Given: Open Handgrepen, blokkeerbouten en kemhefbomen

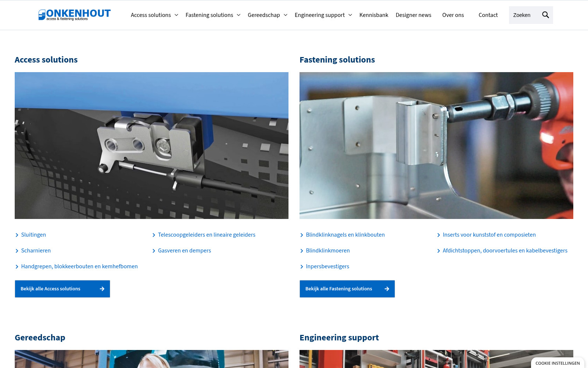Looking at the screenshot, I should pyautogui.click(x=79, y=266).
